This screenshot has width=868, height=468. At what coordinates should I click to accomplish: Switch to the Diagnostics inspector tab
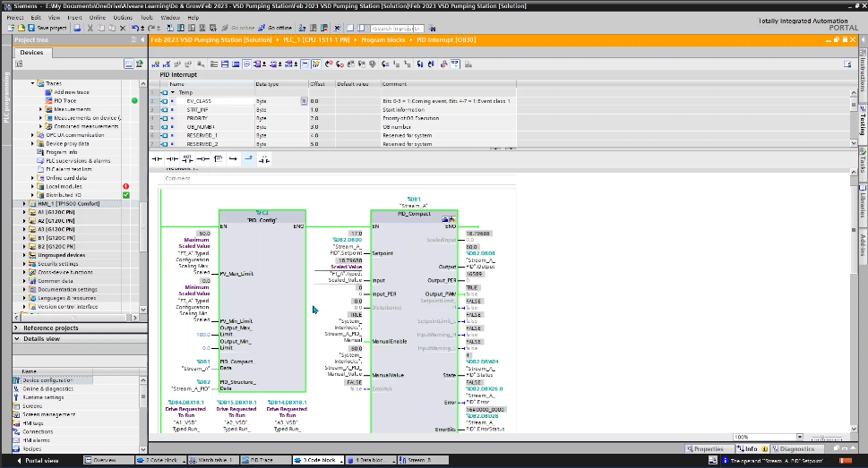pos(795,448)
